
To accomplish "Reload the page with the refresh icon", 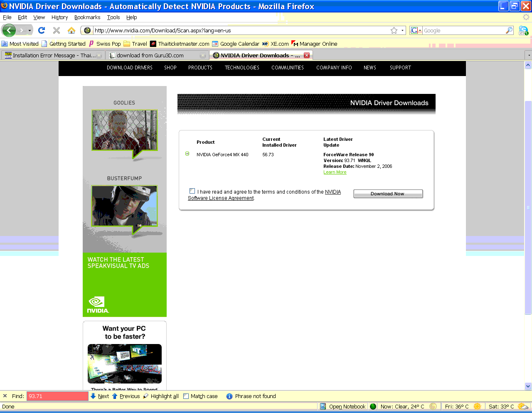I will point(42,30).
